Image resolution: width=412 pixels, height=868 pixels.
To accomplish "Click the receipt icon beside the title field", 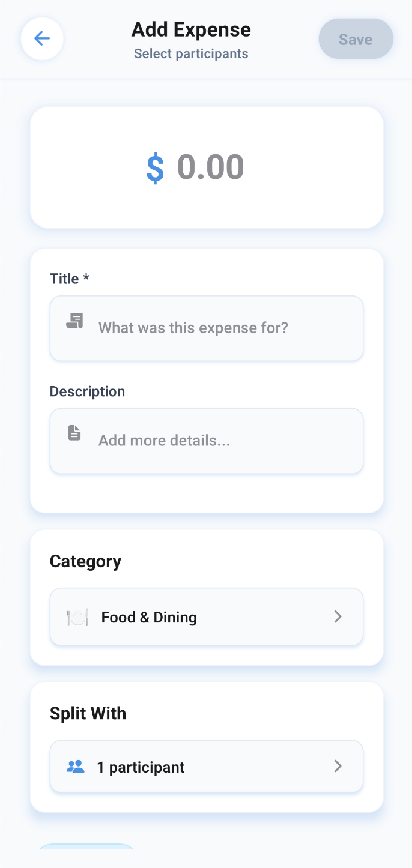I will click(x=74, y=321).
